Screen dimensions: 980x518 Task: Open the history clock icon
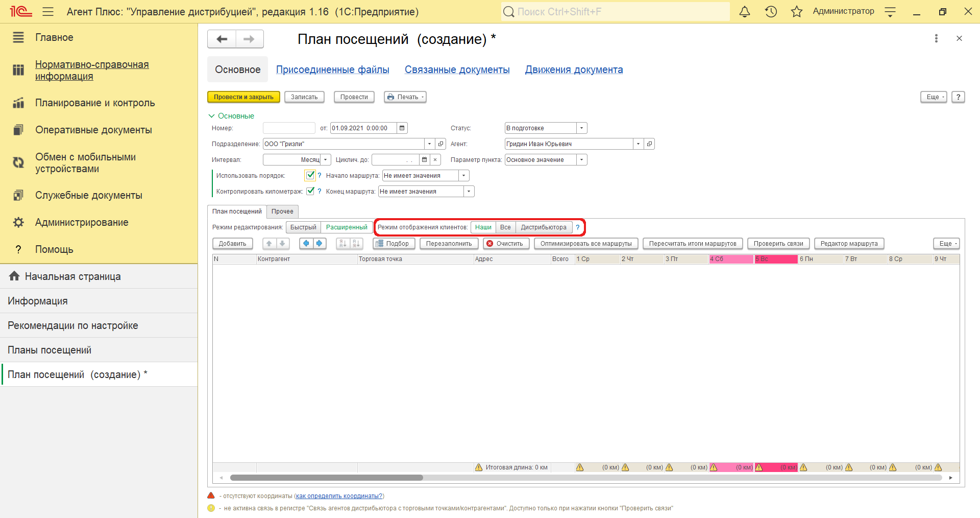(x=771, y=11)
